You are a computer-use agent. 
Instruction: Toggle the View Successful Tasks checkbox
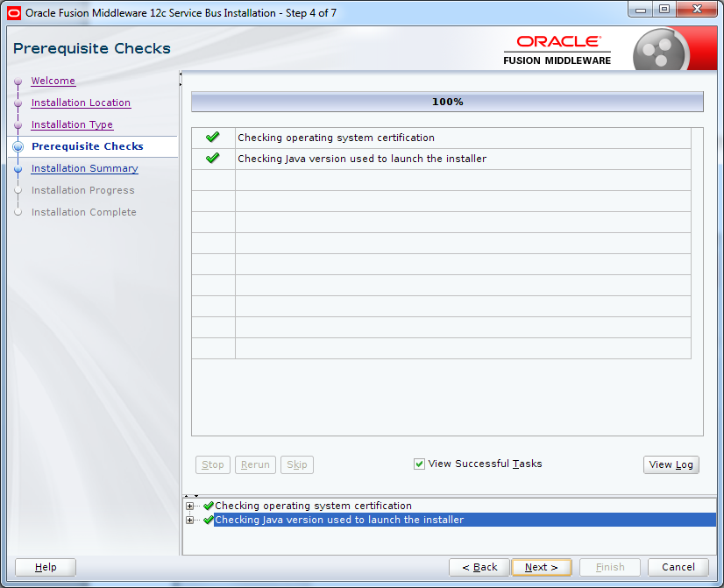coord(419,464)
